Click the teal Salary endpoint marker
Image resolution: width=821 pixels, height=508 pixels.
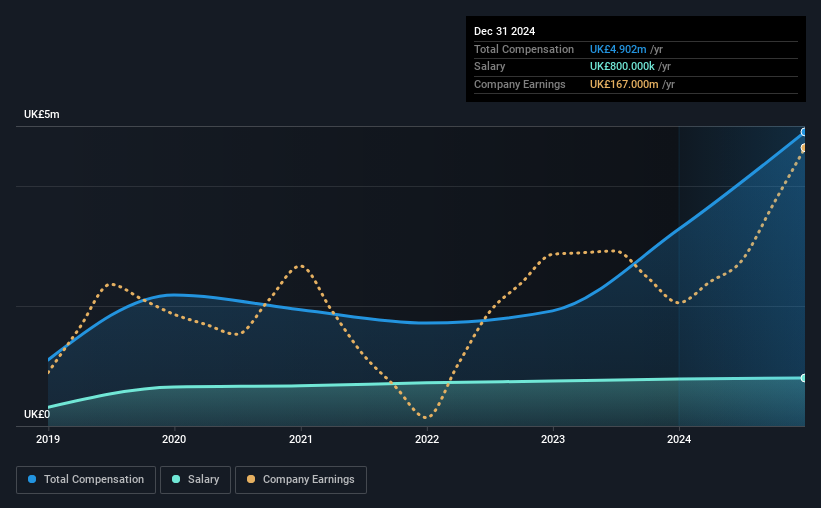(803, 378)
